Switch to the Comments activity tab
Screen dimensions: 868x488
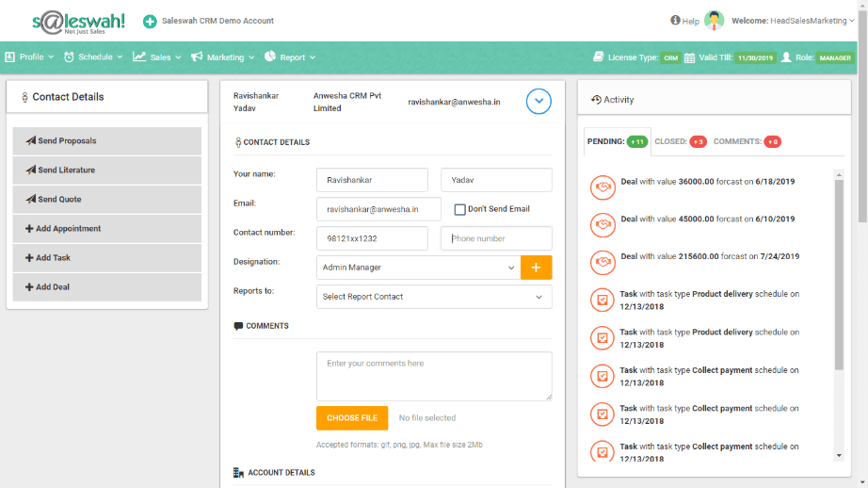(x=747, y=142)
